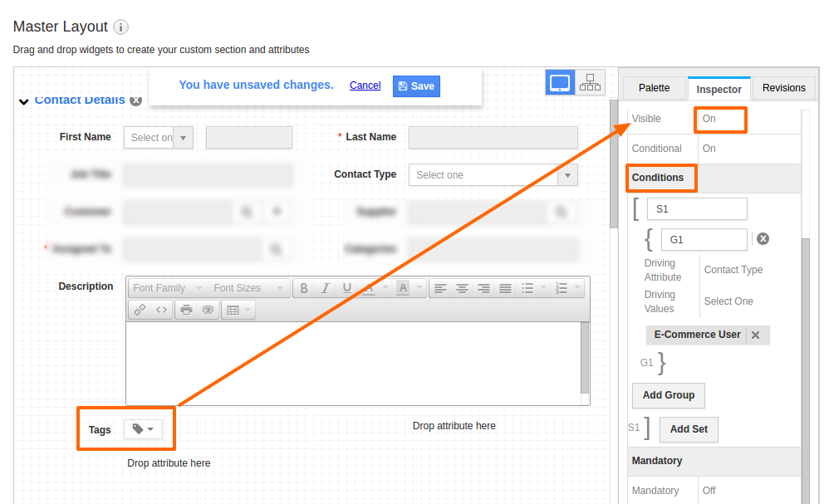Click the insert link icon
Image resolution: width=824 pixels, height=504 pixels.
(x=140, y=310)
